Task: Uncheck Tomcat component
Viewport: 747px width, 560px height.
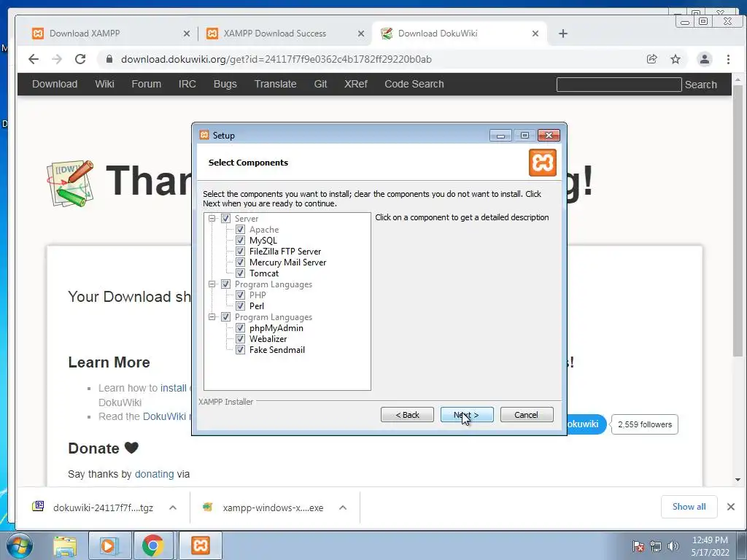Action: (240, 273)
